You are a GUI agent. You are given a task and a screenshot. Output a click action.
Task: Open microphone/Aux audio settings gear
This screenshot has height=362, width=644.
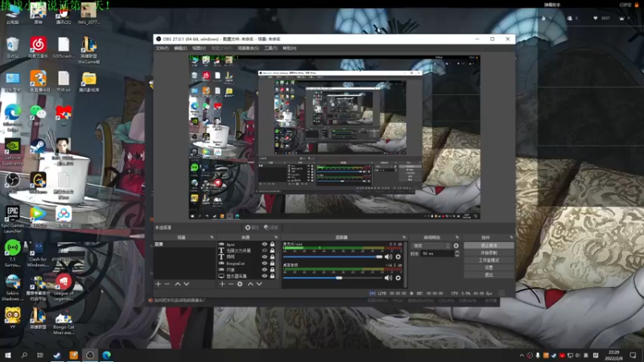click(398, 257)
